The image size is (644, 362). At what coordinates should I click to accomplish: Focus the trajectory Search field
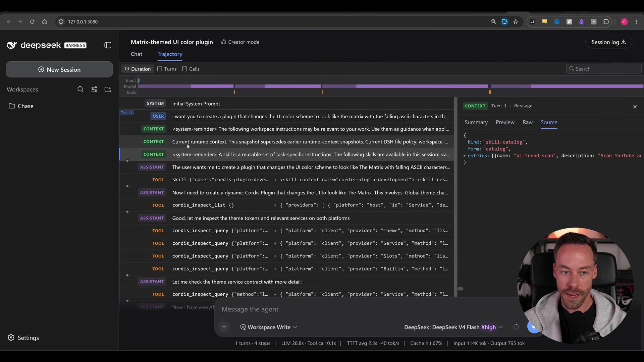604,69
